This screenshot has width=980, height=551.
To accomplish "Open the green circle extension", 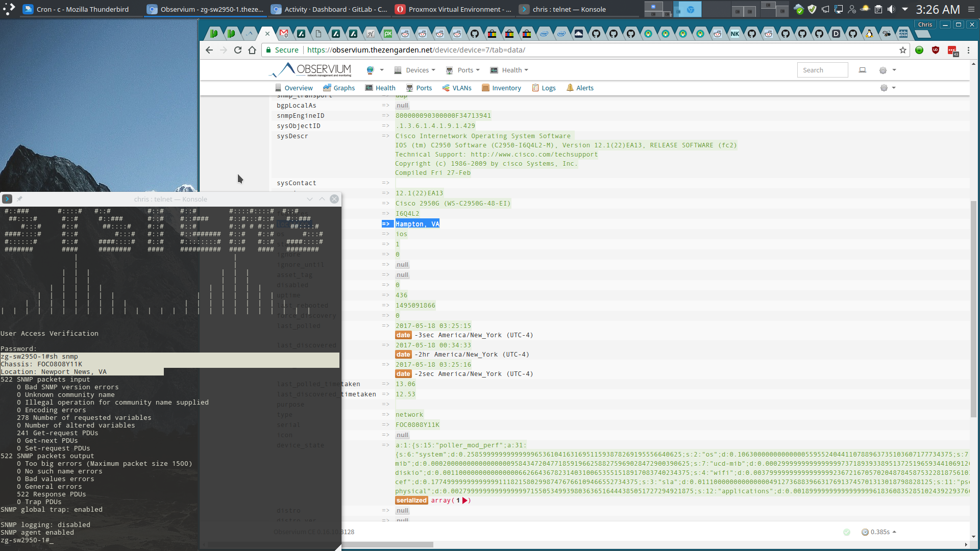I will 919,50.
